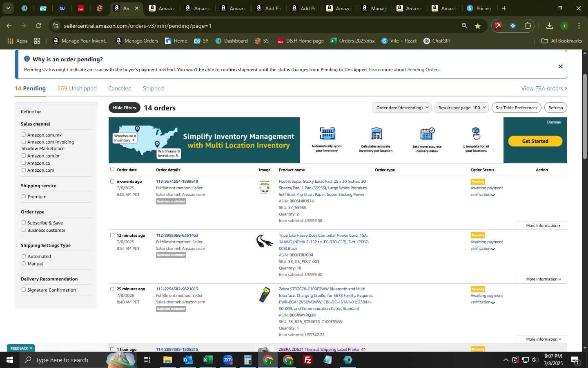Screen dimensions: 588x368
Task: Click the 'Sets more accurate delivery dates' calendar icon
Action: pyautogui.click(x=427, y=133)
